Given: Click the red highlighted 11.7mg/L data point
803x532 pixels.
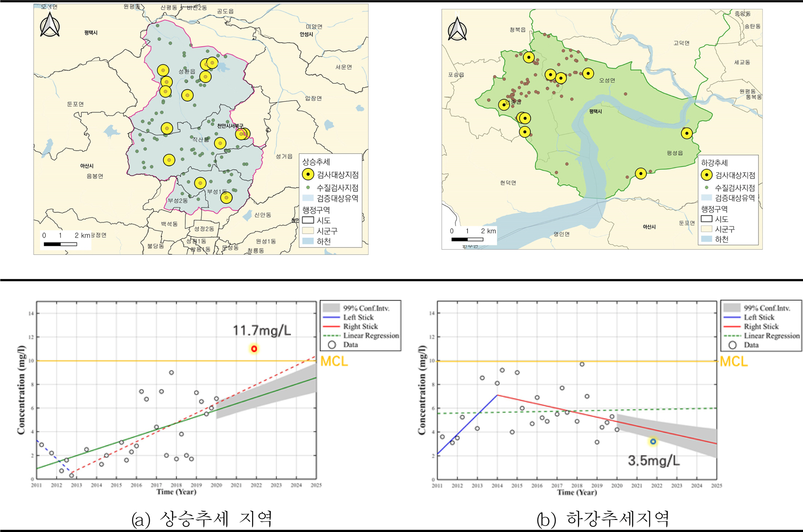Looking at the screenshot, I should (x=254, y=349).
